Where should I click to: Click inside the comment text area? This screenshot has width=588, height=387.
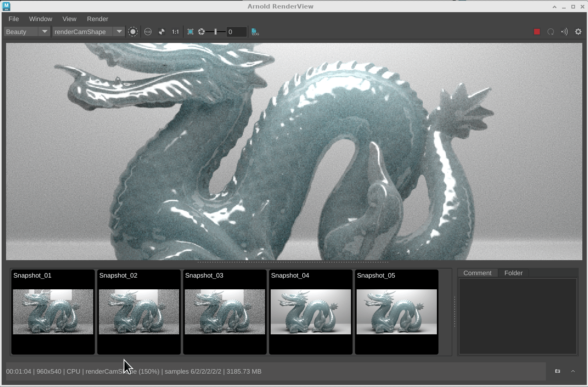[x=517, y=316]
